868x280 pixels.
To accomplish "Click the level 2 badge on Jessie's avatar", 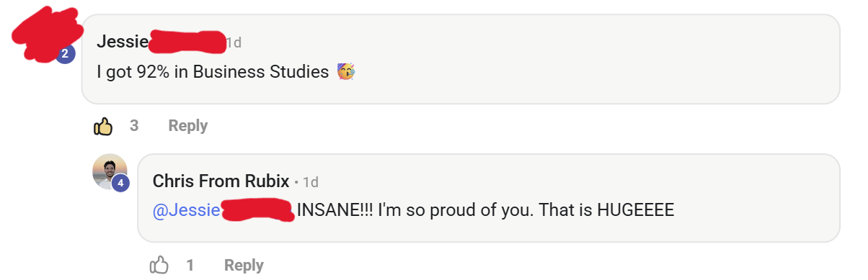I will [x=66, y=53].
